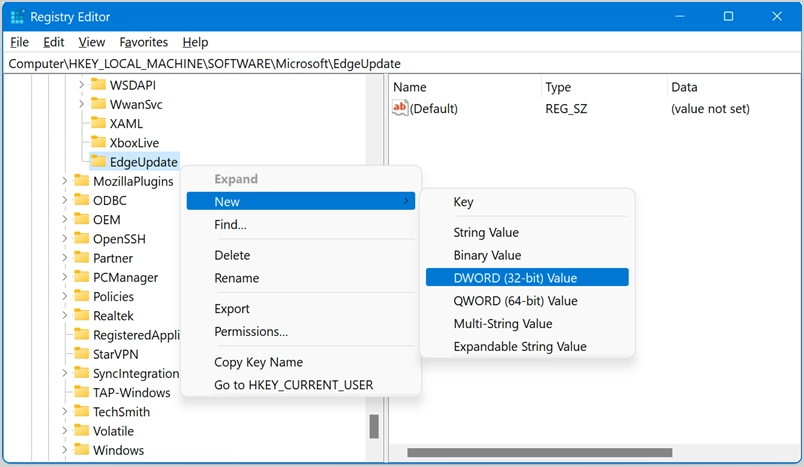Expand the WwanSvc key arrow

[x=81, y=105]
